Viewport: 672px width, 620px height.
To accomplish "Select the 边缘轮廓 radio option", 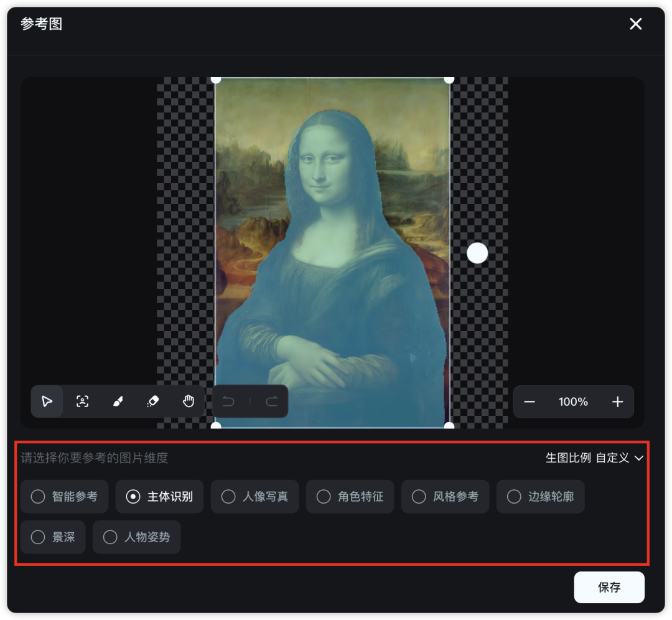I will pos(541,497).
